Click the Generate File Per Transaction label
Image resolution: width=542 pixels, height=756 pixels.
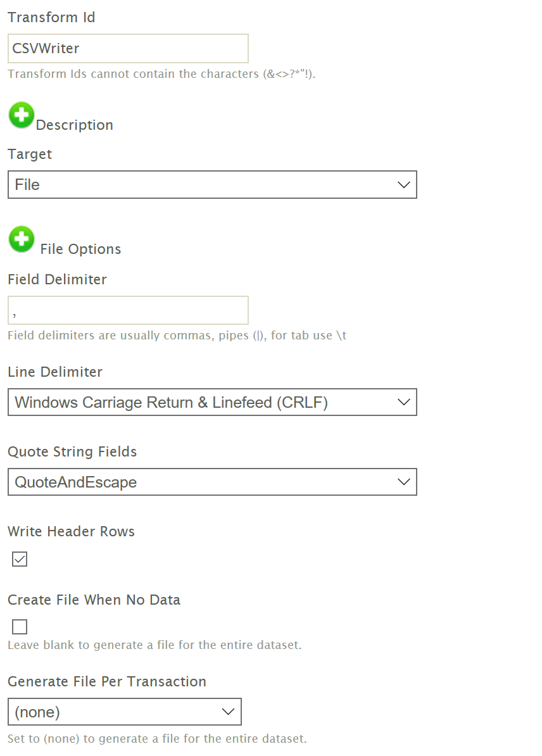point(107,682)
